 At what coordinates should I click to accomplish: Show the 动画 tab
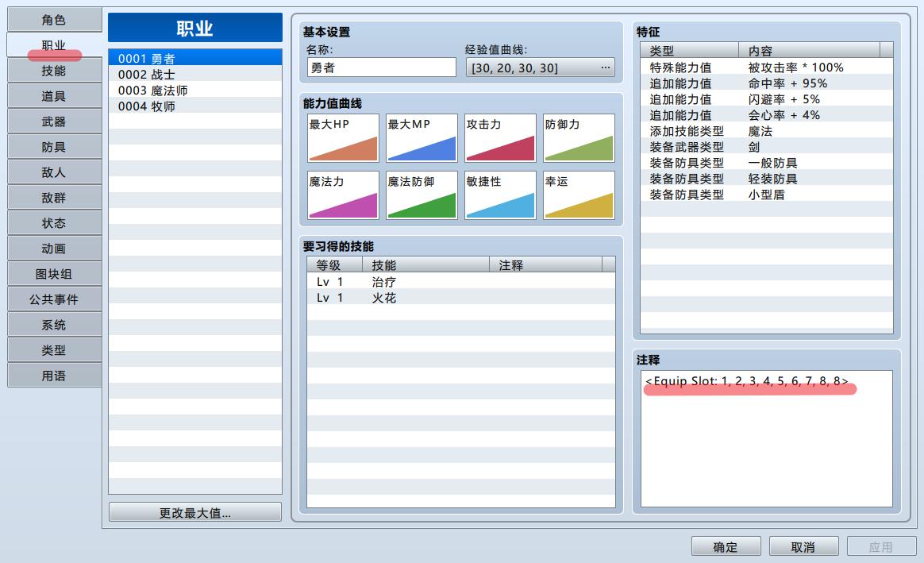54,249
